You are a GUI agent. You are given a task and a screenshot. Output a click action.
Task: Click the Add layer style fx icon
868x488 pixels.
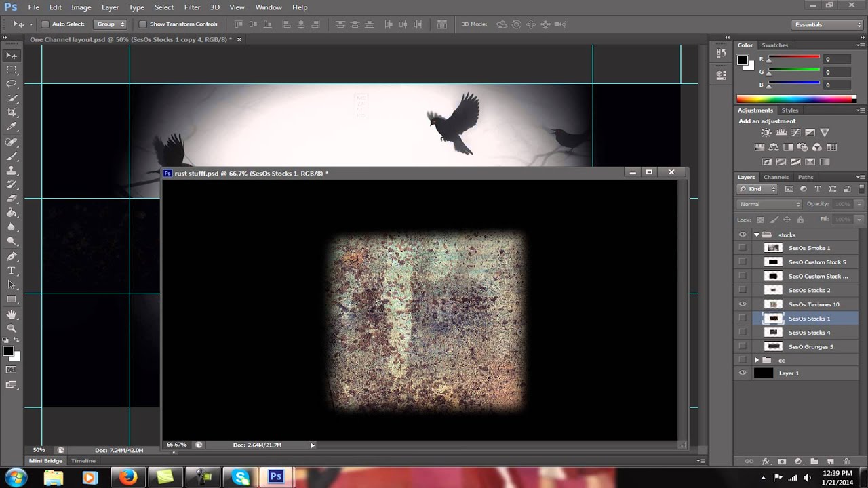[766, 462]
